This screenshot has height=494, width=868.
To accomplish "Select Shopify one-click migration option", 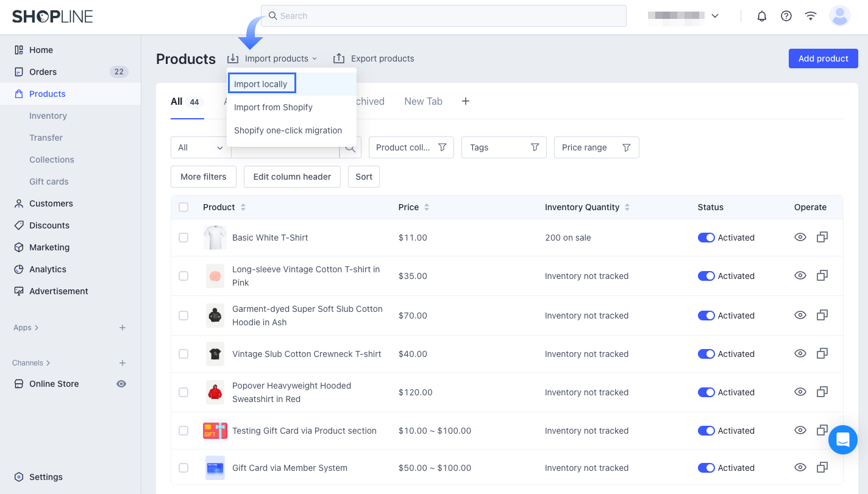I will (x=288, y=130).
